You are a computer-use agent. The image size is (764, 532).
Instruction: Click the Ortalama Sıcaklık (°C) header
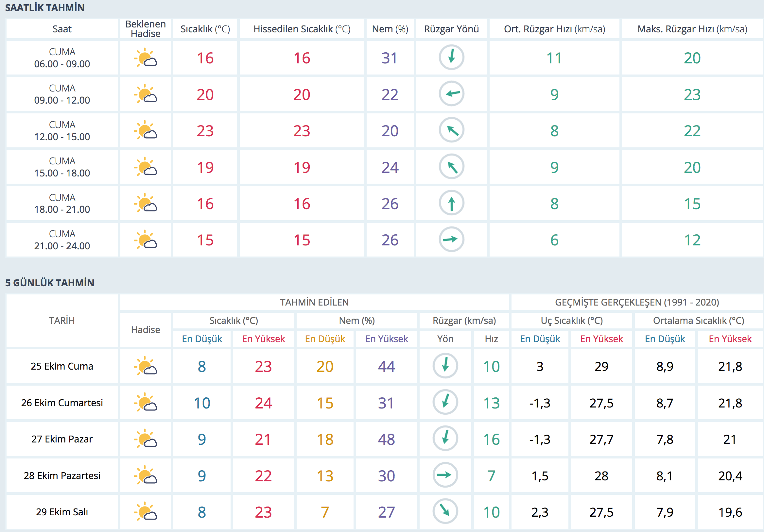[x=698, y=321]
